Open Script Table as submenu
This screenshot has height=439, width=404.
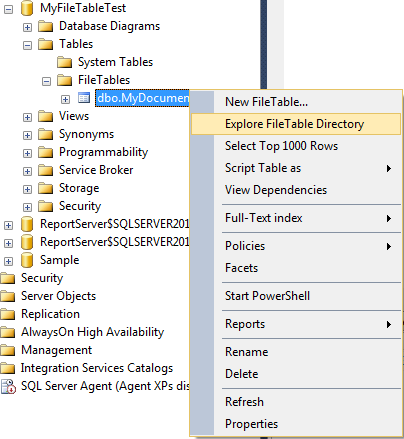click(x=296, y=168)
